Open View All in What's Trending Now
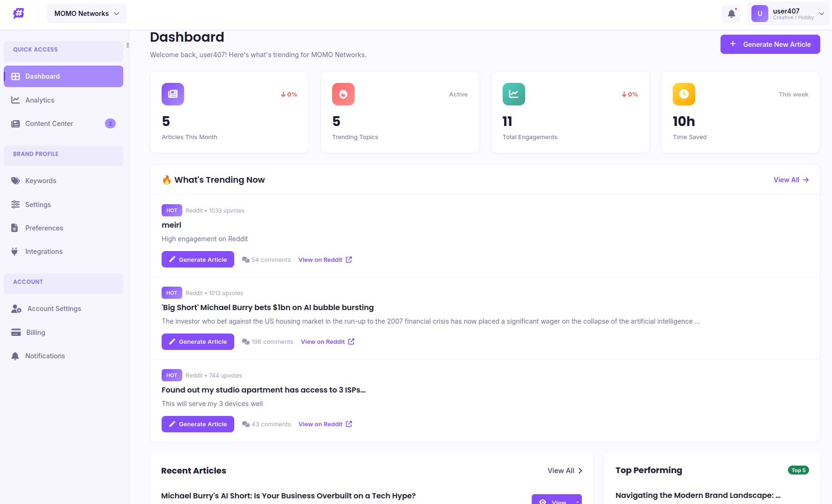The width and height of the screenshot is (832, 504). pyautogui.click(x=791, y=179)
